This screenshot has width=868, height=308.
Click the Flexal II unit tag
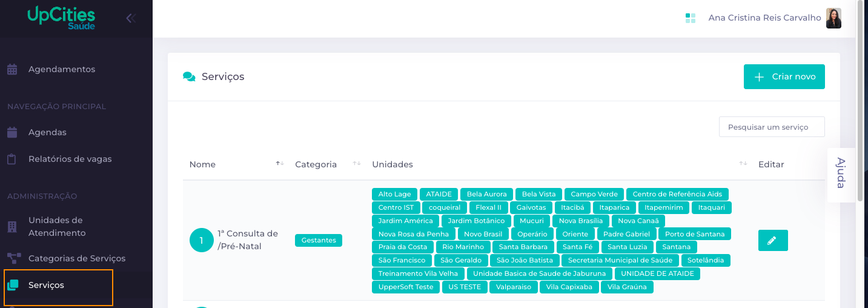489,207
